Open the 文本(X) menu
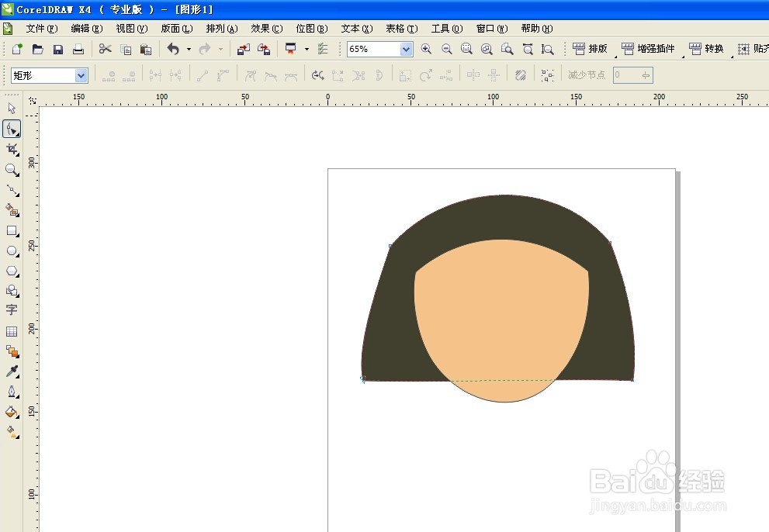Screen dimensions: 769x532 (x=357, y=29)
